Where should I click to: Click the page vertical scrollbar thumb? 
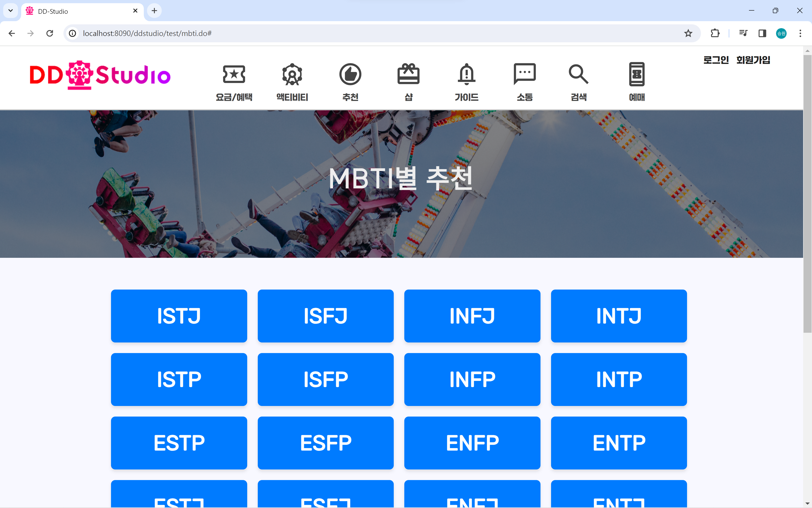click(x=807, y=194)
